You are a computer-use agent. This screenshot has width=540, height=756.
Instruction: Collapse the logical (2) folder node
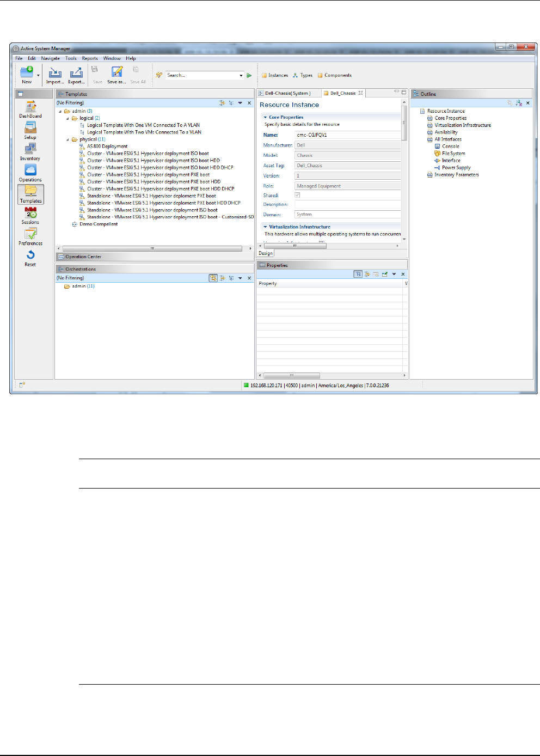click(67, 118)
